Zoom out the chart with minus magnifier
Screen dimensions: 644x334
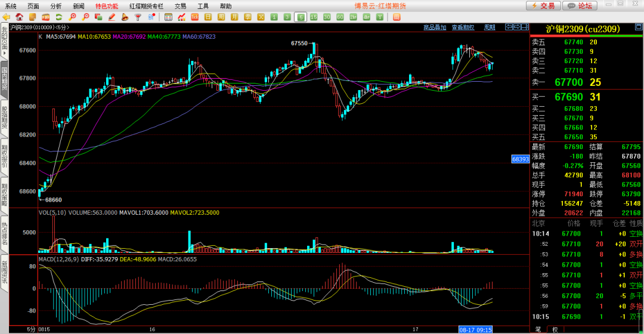pos(85,17)
